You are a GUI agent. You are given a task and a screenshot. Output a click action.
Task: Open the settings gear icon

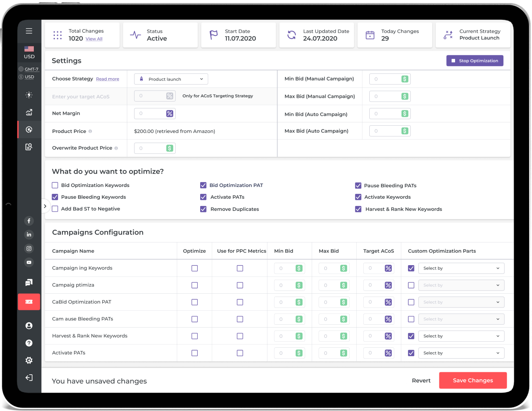click(29, 360)
